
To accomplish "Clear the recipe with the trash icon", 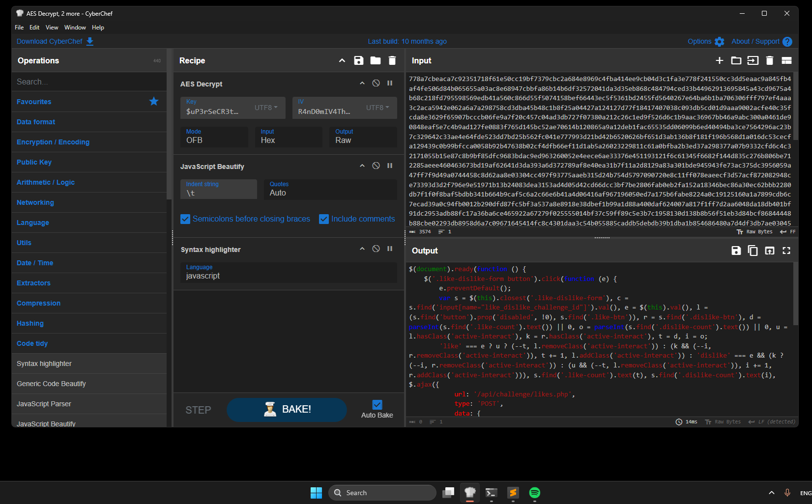I will click(x=392, y=60).
